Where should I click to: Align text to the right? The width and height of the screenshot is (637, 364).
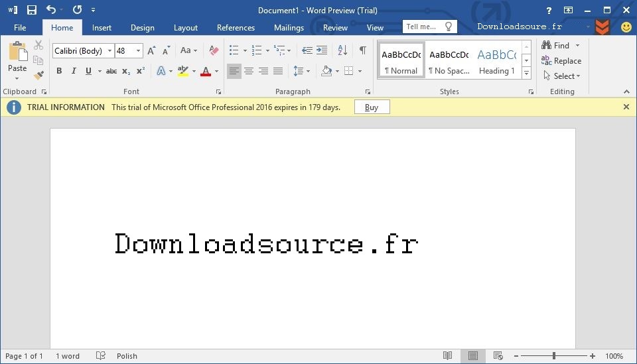click(x=263, y=71)
